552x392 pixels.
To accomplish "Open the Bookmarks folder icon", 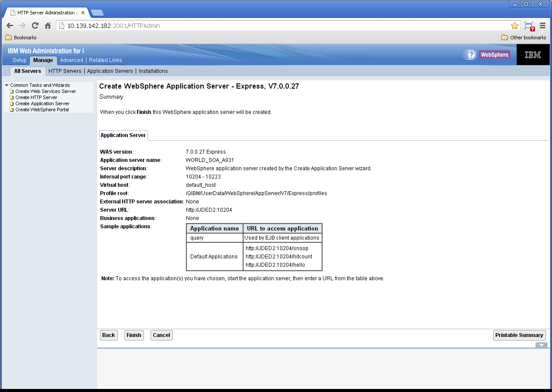I will tap(8, 38).
